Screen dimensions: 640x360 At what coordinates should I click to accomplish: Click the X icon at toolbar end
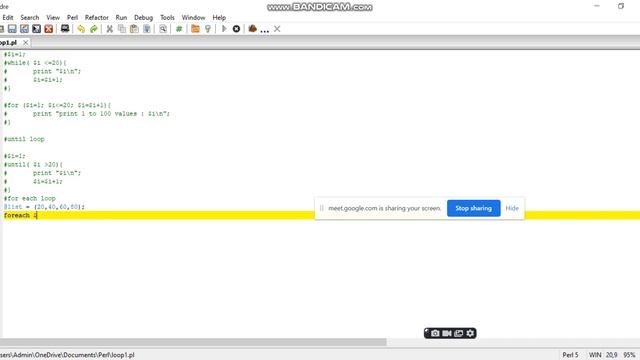[x=277, y=29]
